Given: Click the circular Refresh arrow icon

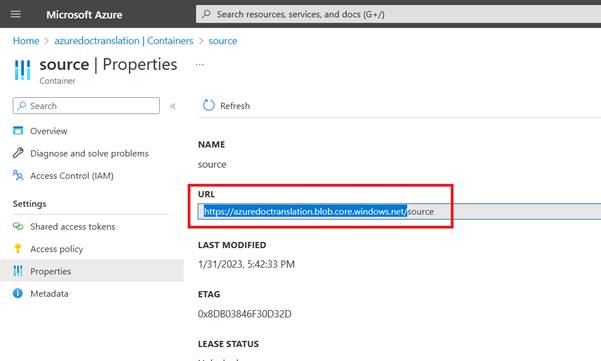Looking at the screenshot, I should point(209,105).
